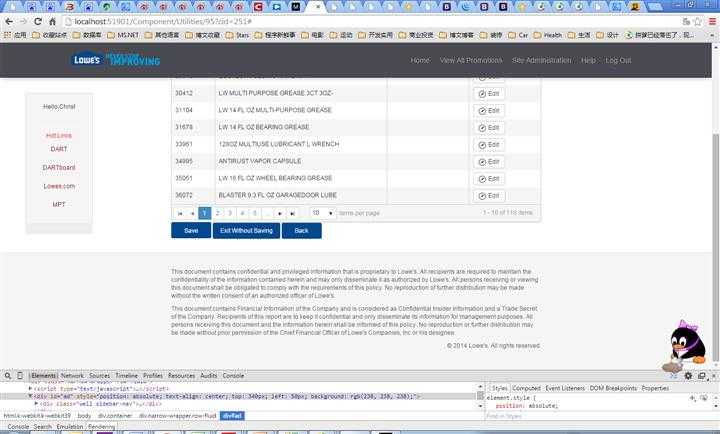Click Exit Without Saving

pos(246,231)
